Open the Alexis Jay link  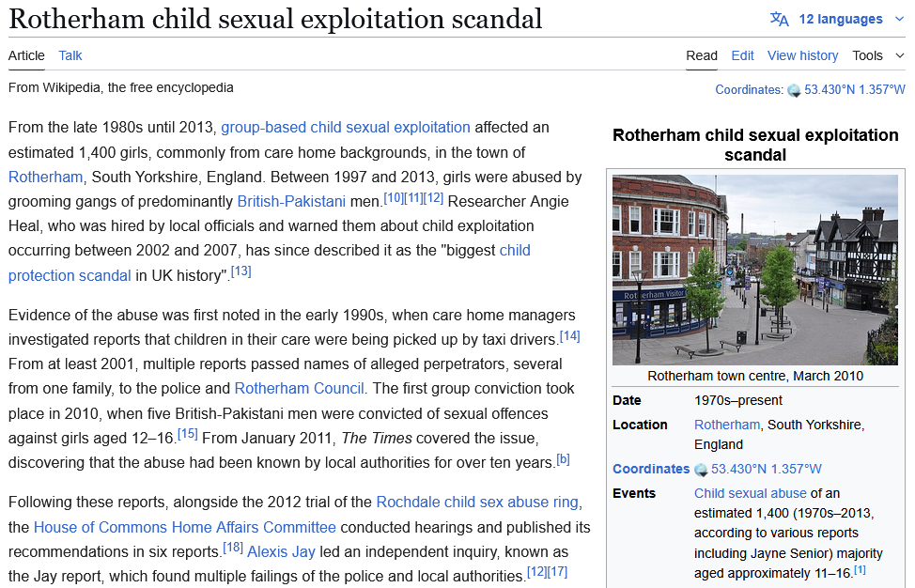281,551
